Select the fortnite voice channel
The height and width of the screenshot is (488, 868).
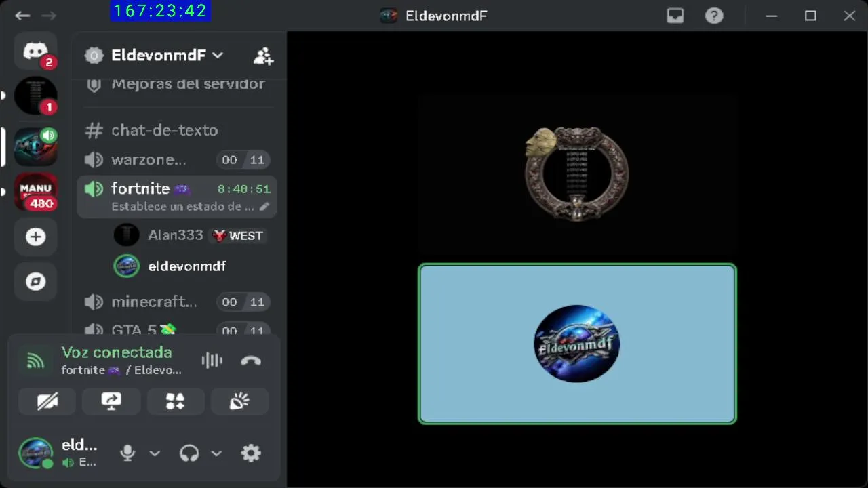tap(177, 197)
